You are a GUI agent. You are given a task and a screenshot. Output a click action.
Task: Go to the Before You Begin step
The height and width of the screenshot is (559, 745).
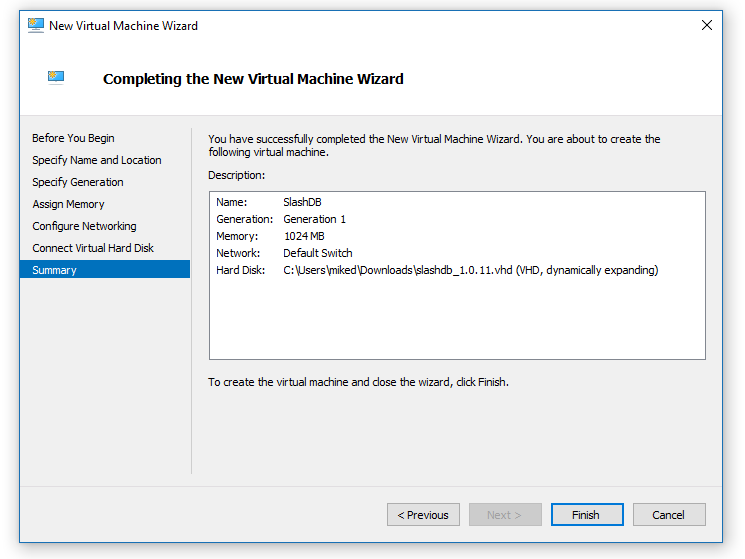click(x=73, y=138)
